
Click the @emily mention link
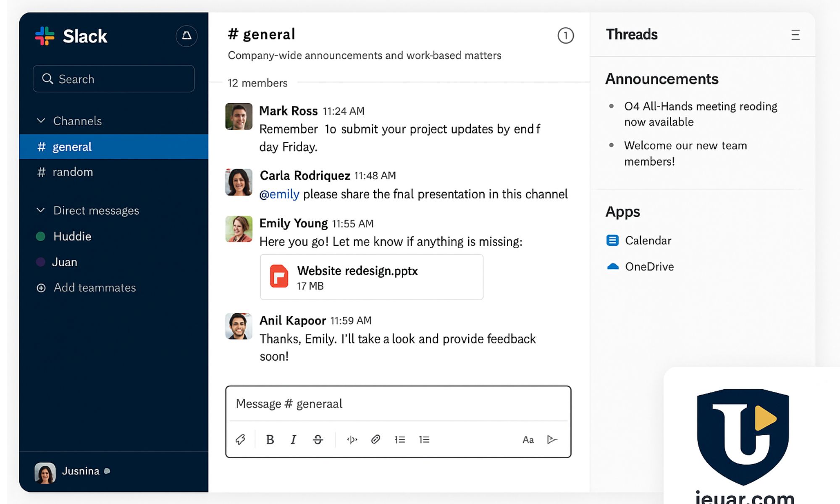click(279, 194)
